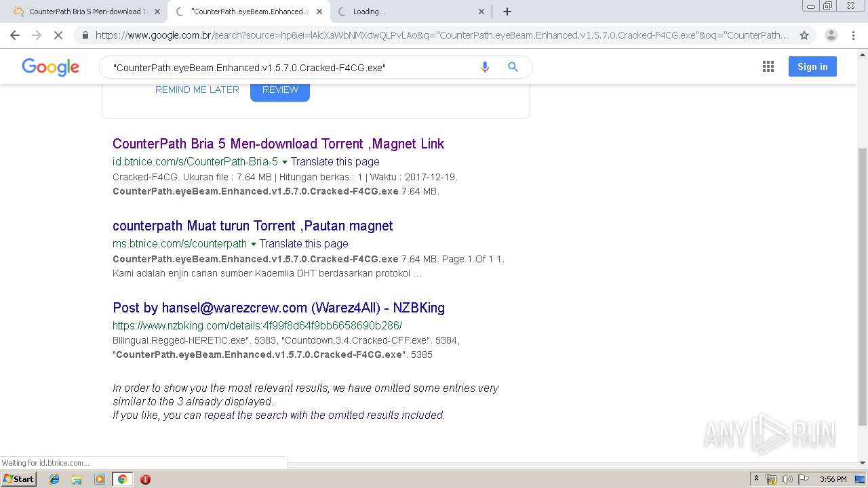Close the CounterPath Bria 5 tab

[x=157, y=12]
